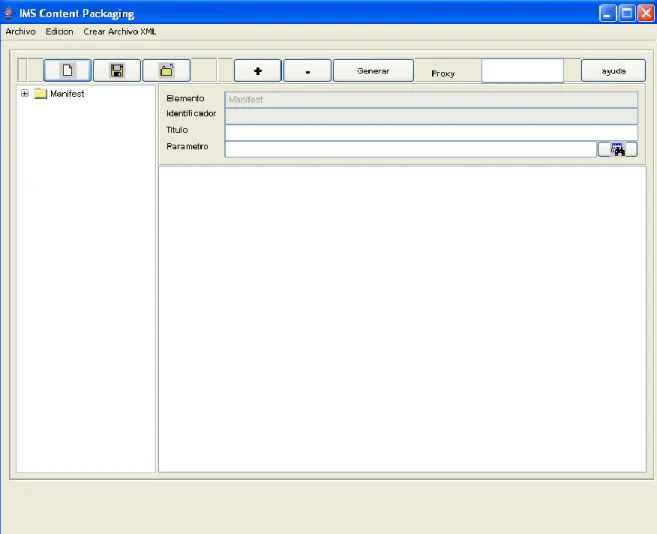Click the ayuda help button

[613, 71]
